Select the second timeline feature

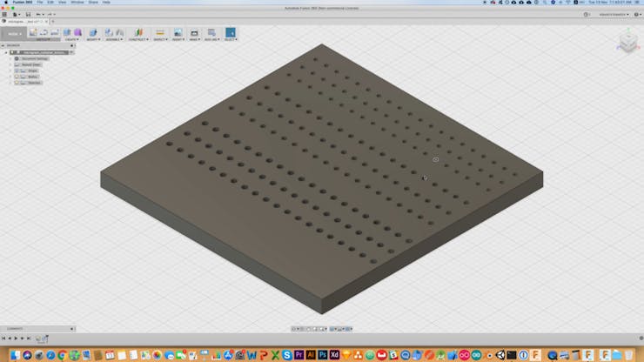pos(44,339)
